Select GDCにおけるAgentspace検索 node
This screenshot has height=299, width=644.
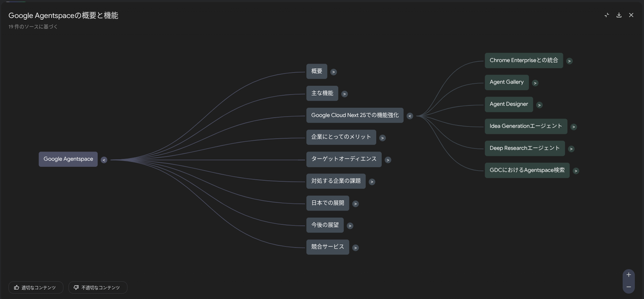click(527, 170)
